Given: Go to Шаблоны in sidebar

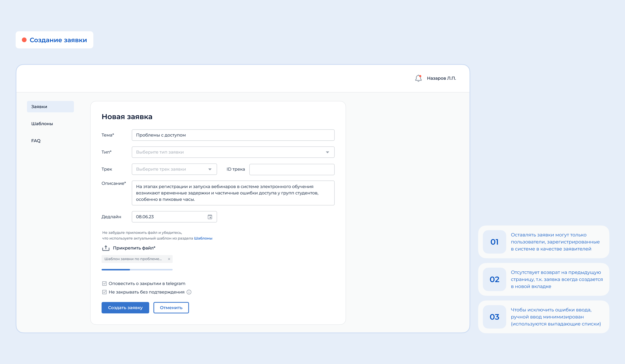Looking at the screenshot, I should click(42, 123).
